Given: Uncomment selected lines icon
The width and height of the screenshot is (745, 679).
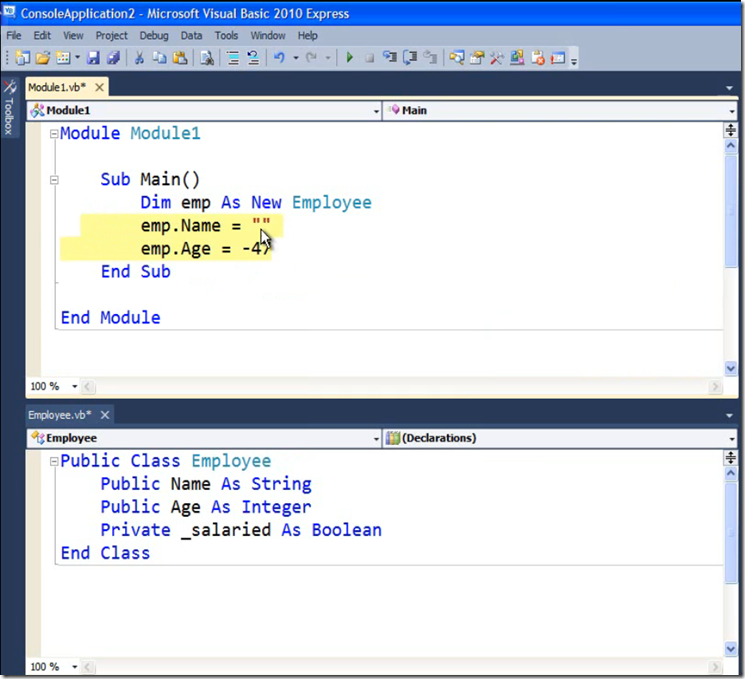Looking at the screenshot, I should pos(253,58).
